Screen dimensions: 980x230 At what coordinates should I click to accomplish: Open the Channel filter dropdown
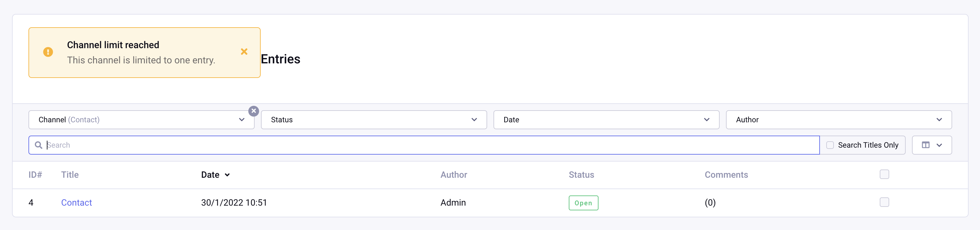(x=141, y=120)
